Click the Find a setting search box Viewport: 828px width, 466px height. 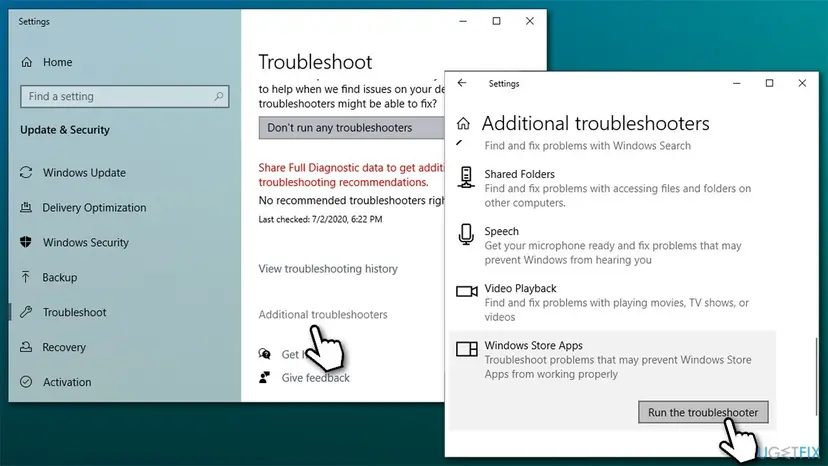coord(125,96)
